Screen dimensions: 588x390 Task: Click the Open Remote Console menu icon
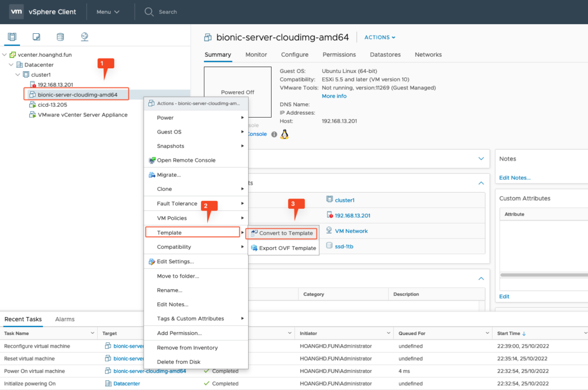click(x=152, y=161)
